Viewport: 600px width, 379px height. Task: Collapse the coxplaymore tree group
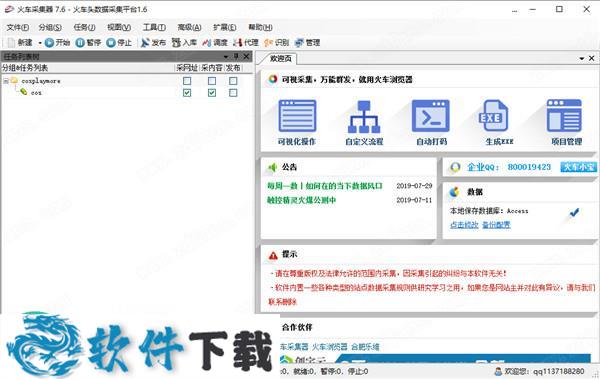[6, 81]
